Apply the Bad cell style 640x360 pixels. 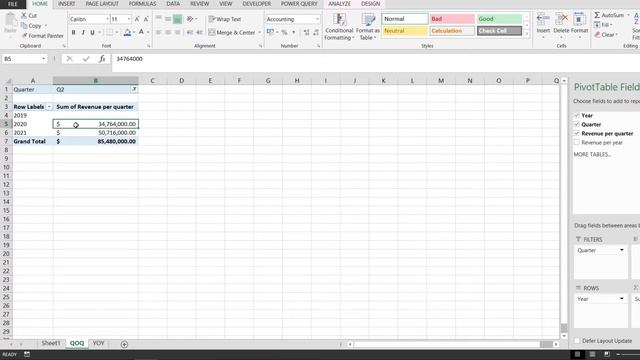coord(452,19)
